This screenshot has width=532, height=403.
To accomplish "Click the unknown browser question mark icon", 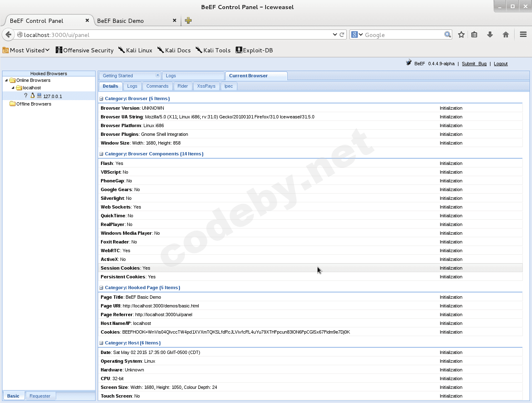I will click(26, 96).
